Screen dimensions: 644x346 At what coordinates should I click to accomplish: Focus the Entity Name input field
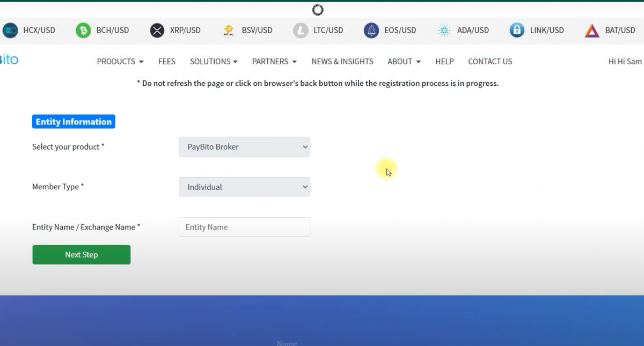(244, 227)
